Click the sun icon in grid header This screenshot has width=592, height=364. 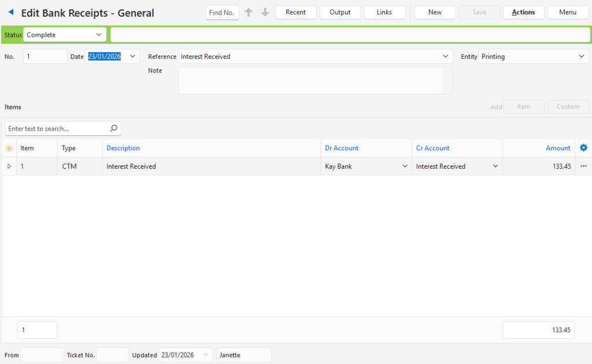tap(9, 148)
